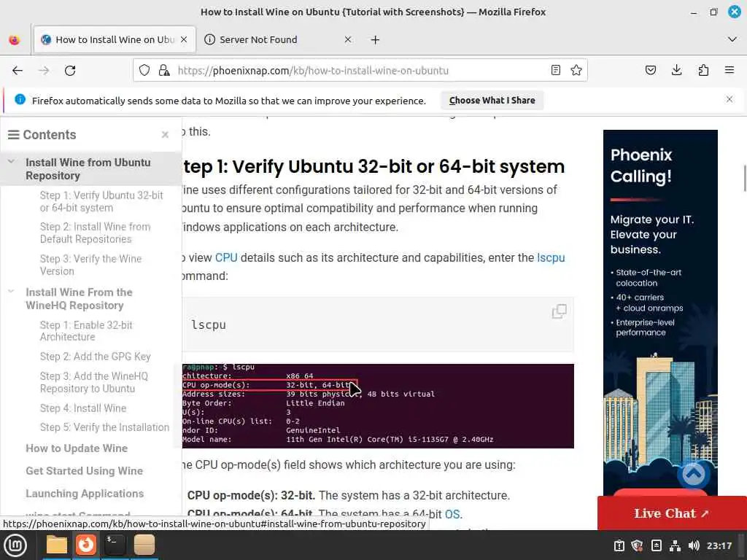Click the Phoenix Calling advertisement banner

[660, 314]
